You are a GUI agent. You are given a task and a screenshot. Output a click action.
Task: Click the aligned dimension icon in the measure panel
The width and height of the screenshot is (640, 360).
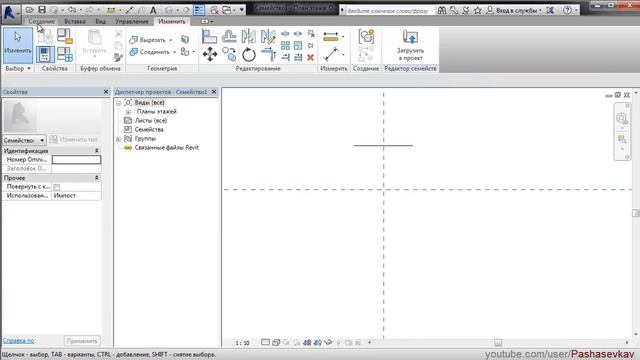tap(331, 37)
